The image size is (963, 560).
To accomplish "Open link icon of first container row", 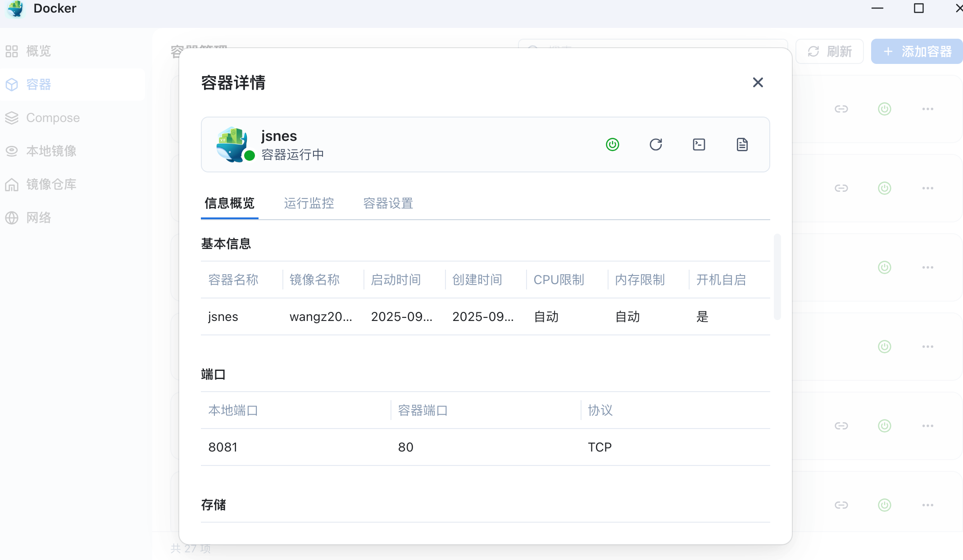I will coord(841,109).
